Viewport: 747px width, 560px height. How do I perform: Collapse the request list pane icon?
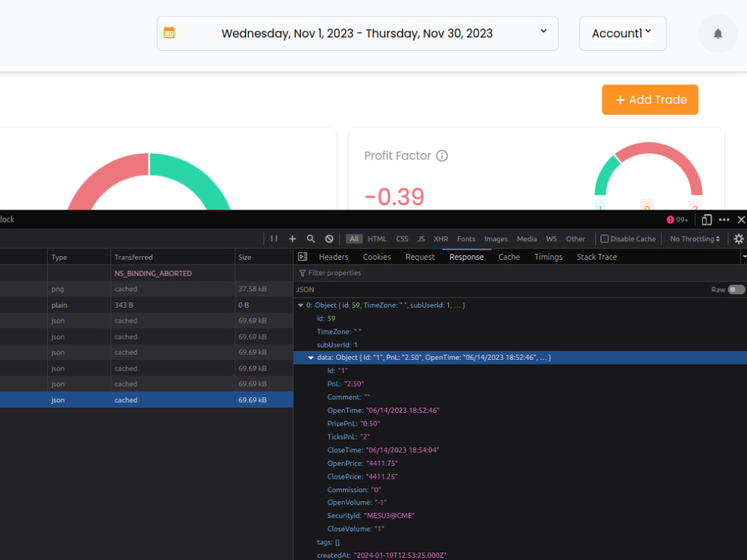point(303,257)
